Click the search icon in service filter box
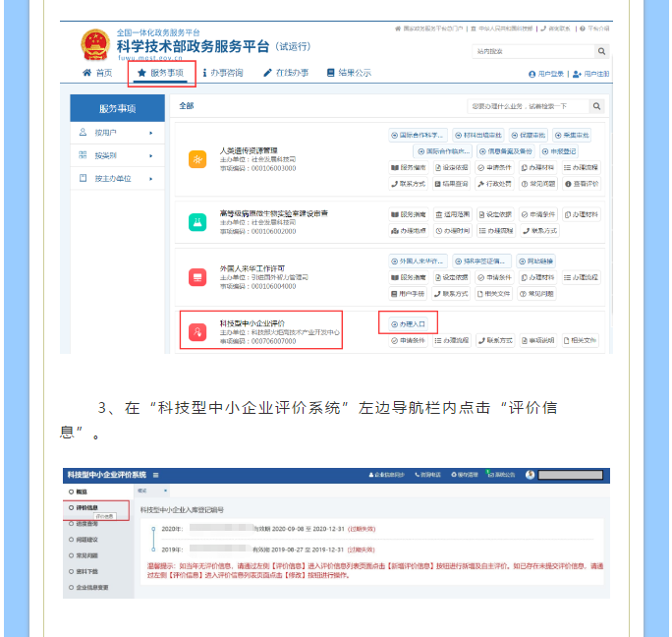Image resolution: width=672 pixels, height=637 pixels. click(595, 106)
